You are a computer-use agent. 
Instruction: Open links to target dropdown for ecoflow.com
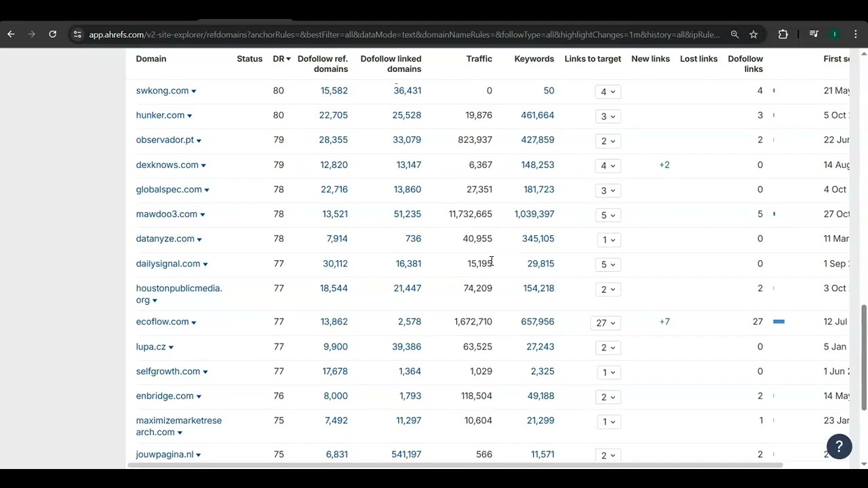tap(606, 323)
